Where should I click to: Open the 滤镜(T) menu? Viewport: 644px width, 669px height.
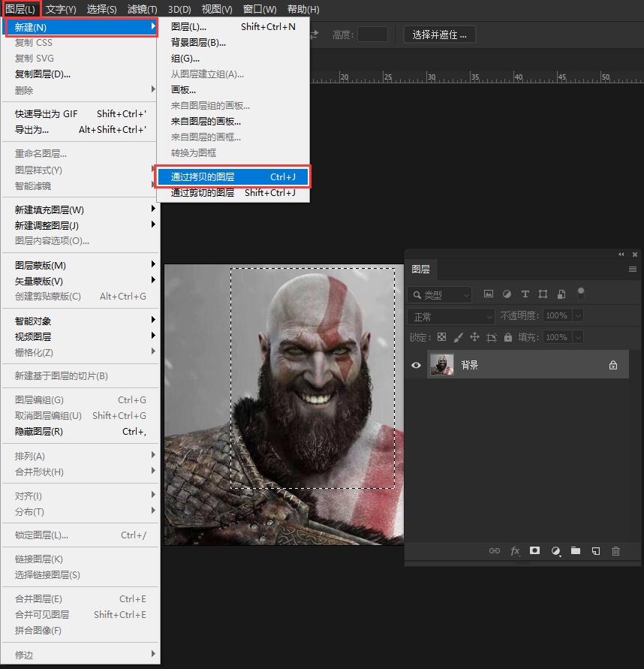coord(142,9)
